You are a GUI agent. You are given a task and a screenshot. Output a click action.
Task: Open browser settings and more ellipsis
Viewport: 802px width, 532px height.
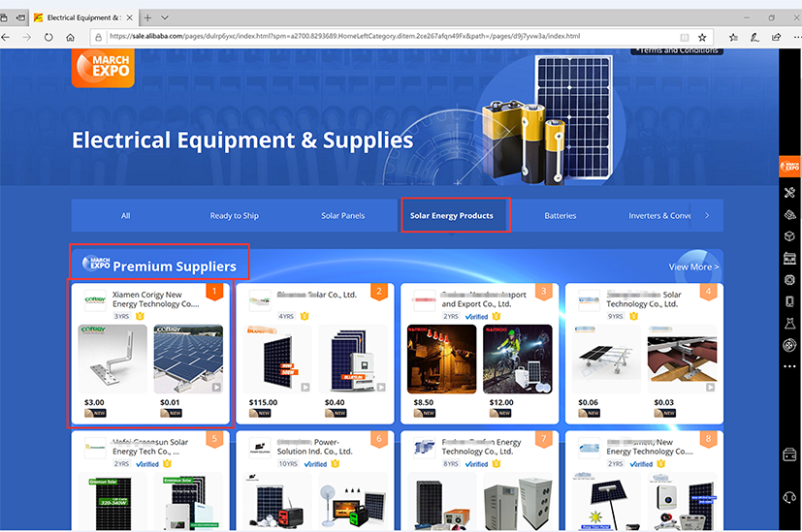click(x=797, y=37)
